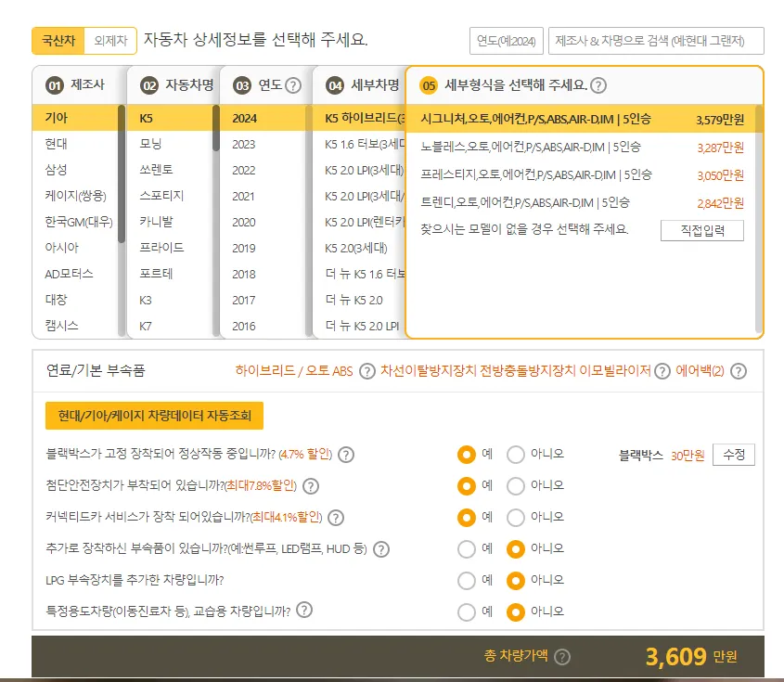Select 예 for 블랙박스 고정 장착 question
Image resolution: width=784 pixels, height=682 pixels.
click(x=465, y=455)
